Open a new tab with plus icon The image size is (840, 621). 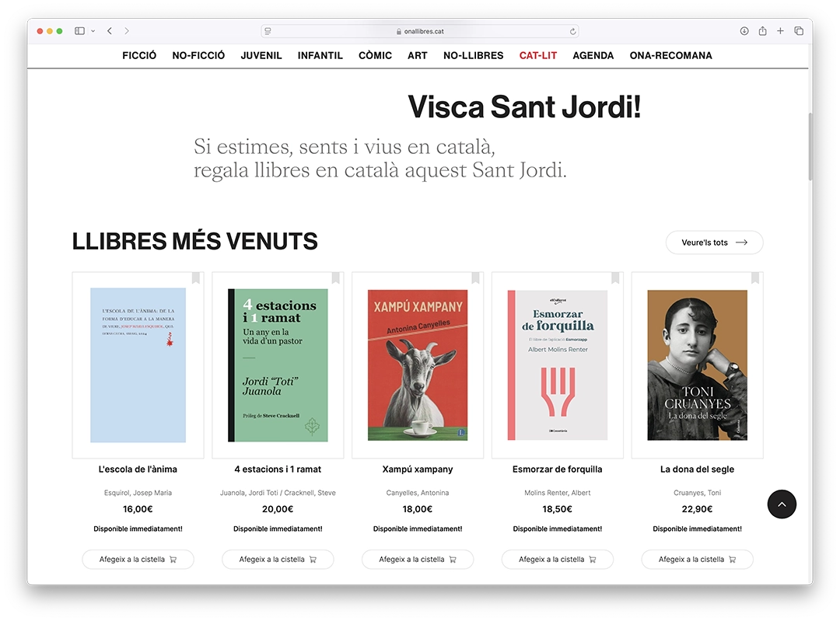pos(780,31)
